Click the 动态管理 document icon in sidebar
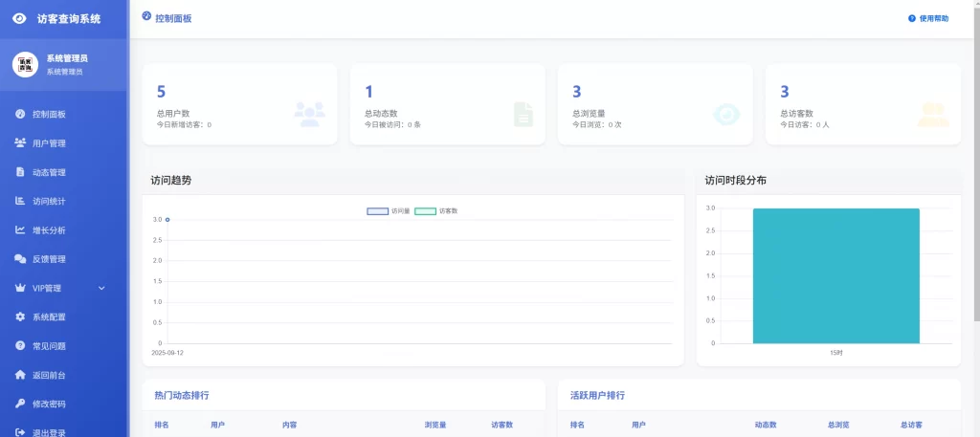Viewport: 980px width, 437px height. coord(20,172)
